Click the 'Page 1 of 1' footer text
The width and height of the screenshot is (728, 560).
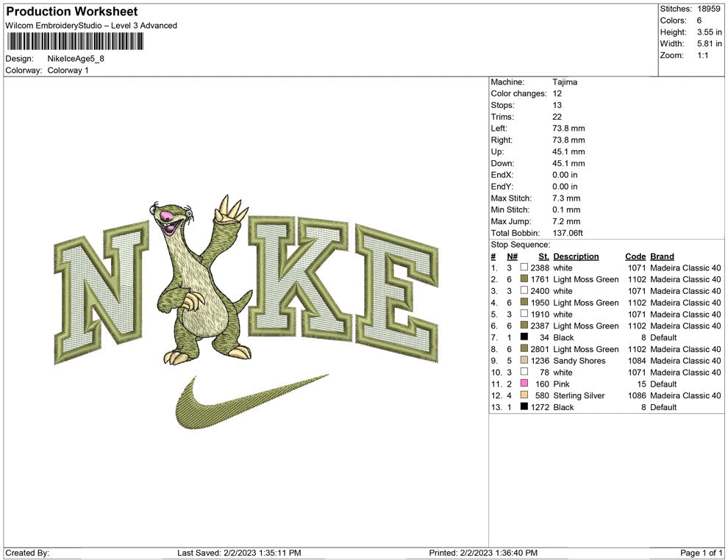coord(701,553)
